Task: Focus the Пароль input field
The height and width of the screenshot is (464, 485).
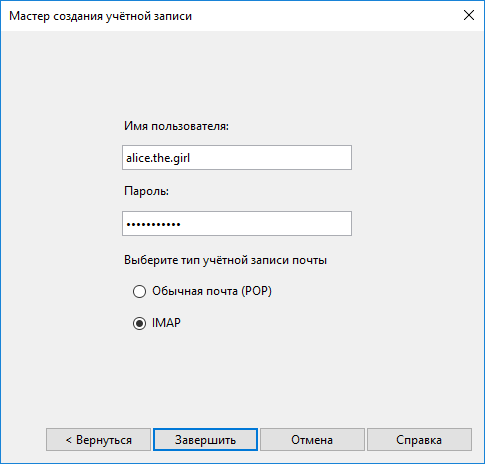Action: (237, 223)
